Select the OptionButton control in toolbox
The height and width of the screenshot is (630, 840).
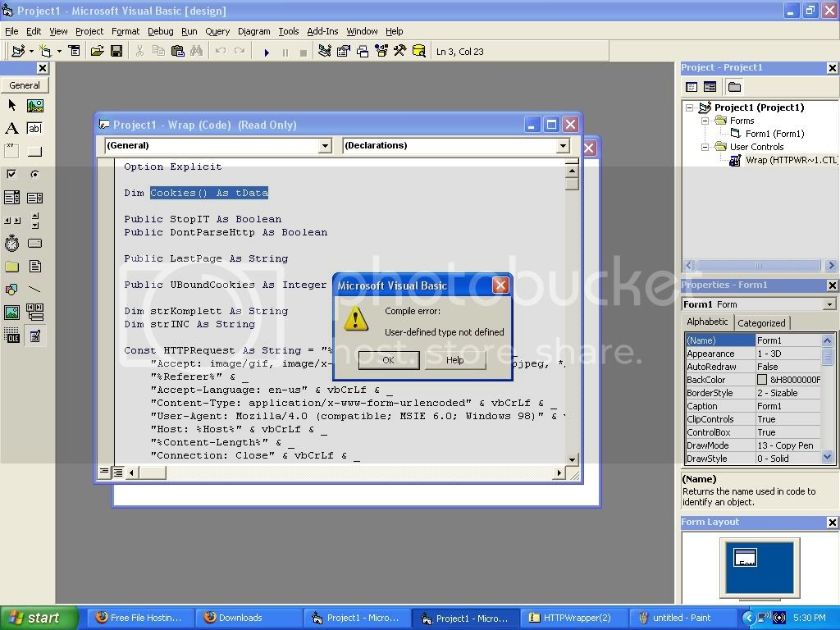34,175
